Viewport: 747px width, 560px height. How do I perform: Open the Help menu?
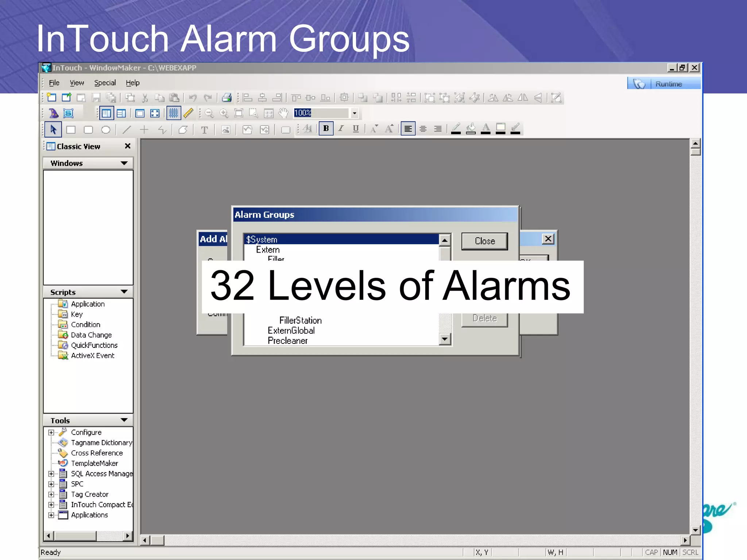[x=133, y=83]
